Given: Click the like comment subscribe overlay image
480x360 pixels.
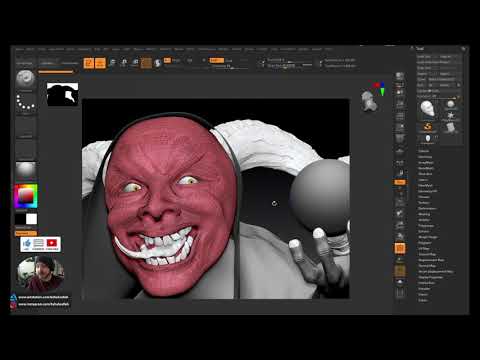Looking at the screenshot, I should click(40, 244).
